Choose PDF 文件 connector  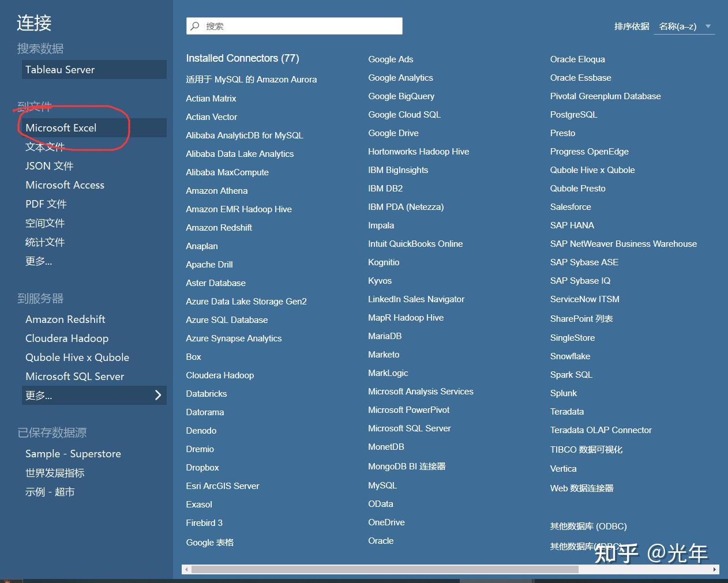click(46, 204)
